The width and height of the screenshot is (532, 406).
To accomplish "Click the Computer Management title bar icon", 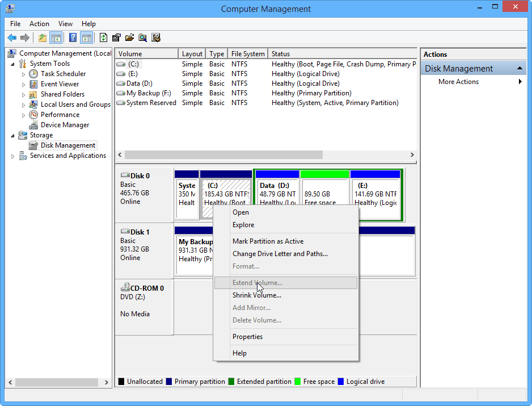I will (x=10, y=9).
